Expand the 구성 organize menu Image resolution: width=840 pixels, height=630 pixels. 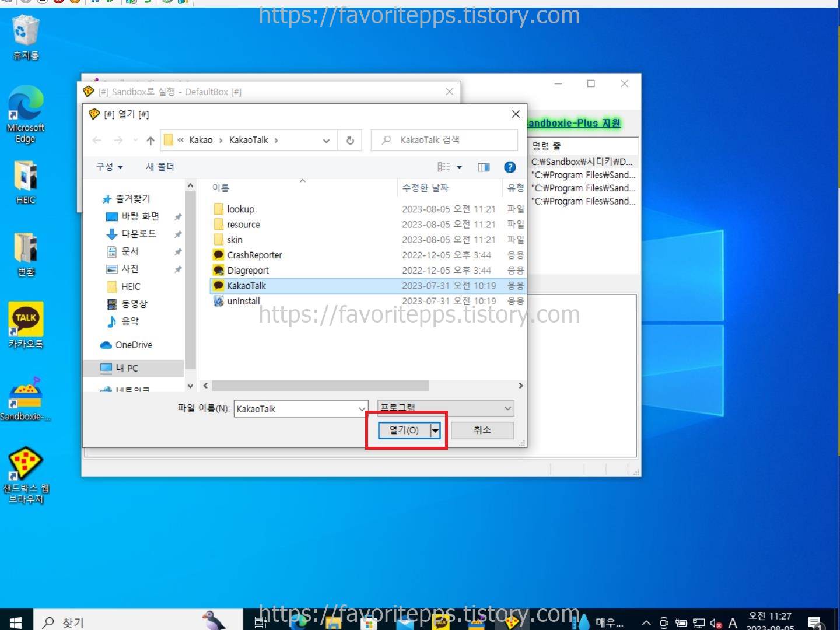pos(110,167)
